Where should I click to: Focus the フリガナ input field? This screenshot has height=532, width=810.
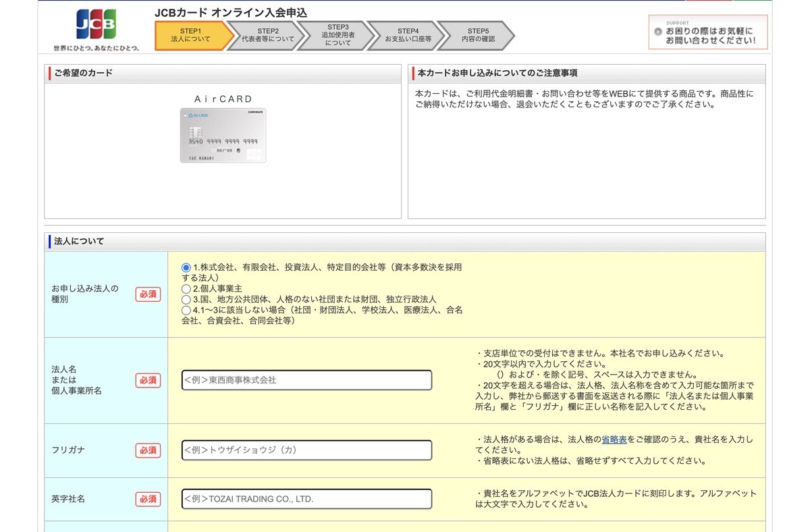pos(306,450)
